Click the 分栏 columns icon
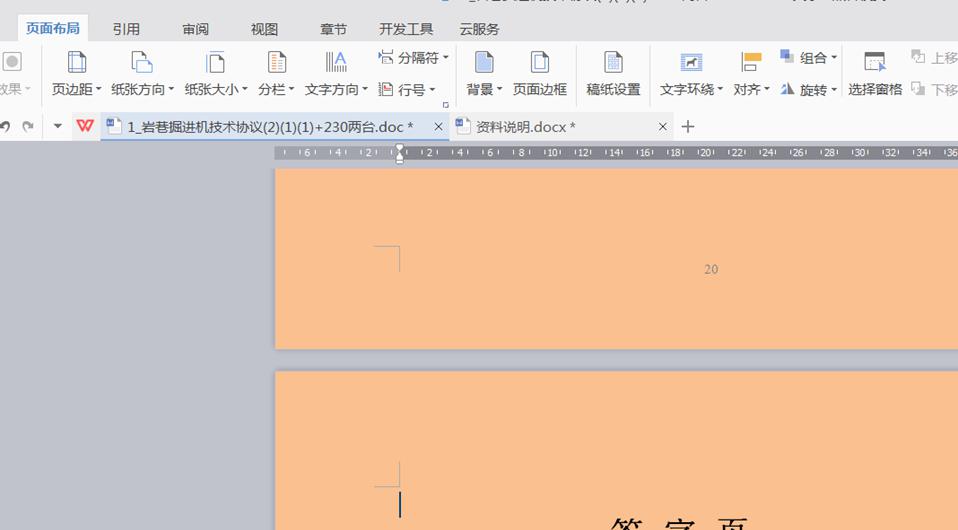Viewport: 958px width, 530px height. (277, 62)
